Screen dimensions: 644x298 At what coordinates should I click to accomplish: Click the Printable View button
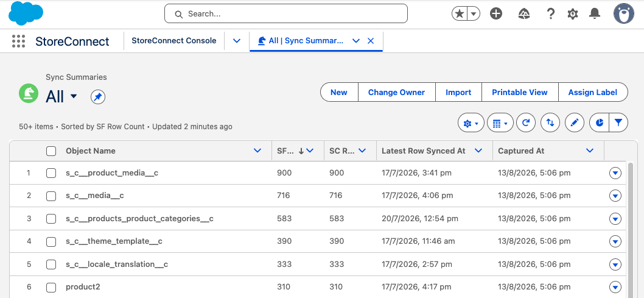(520, 92)
